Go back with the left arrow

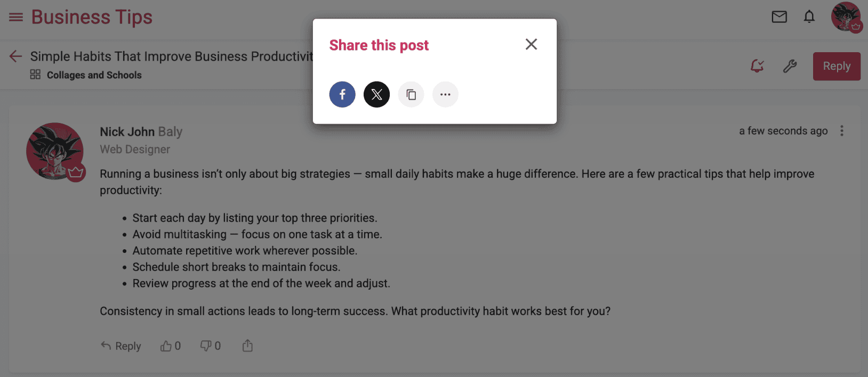click(15, 56)
